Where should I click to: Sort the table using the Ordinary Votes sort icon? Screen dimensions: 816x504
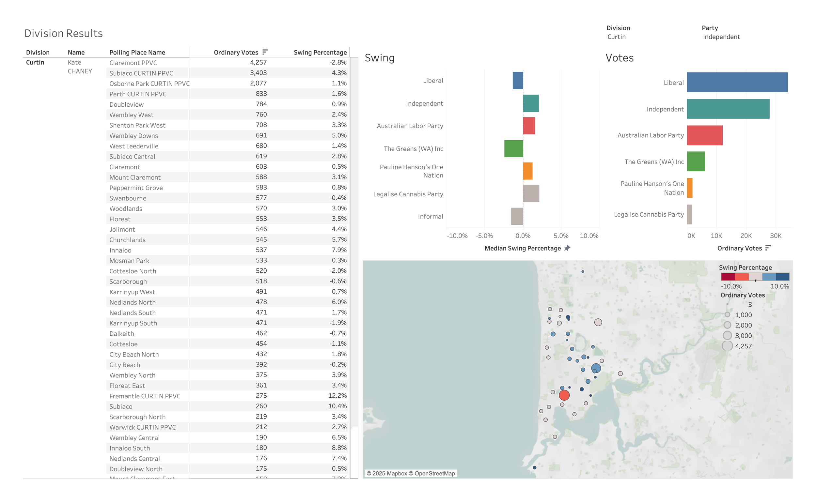[x=265, y=52]
